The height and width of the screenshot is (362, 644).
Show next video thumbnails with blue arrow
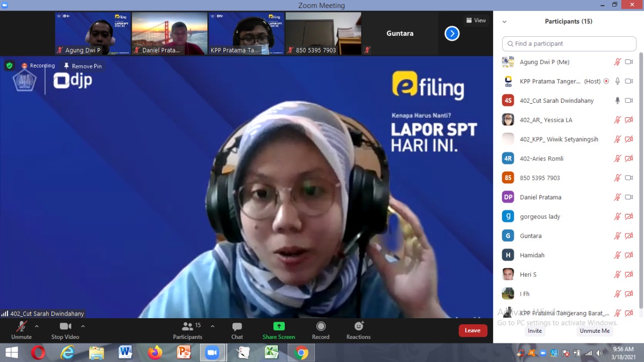(x=452, y=34)
